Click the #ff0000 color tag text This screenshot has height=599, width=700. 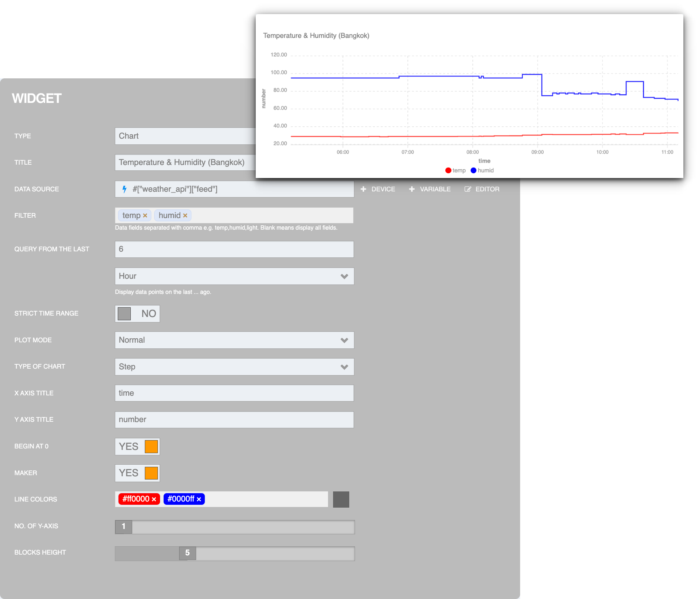point(136,499)
